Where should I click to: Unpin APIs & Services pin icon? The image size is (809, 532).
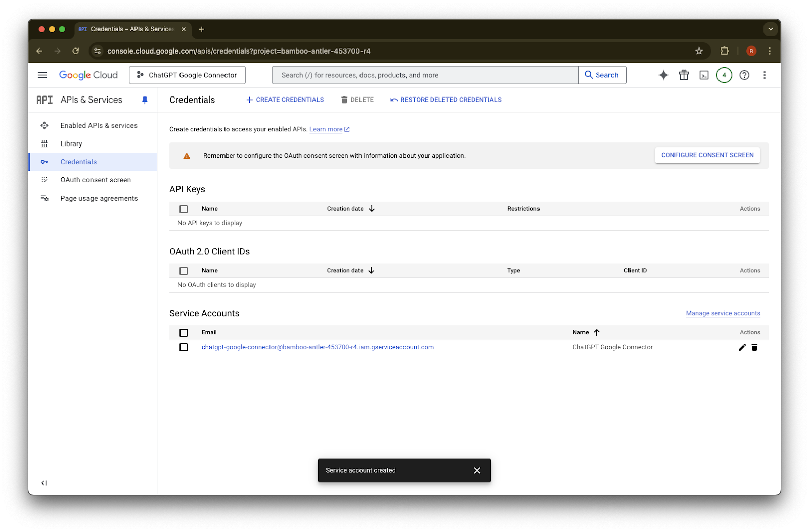[145, 100]
